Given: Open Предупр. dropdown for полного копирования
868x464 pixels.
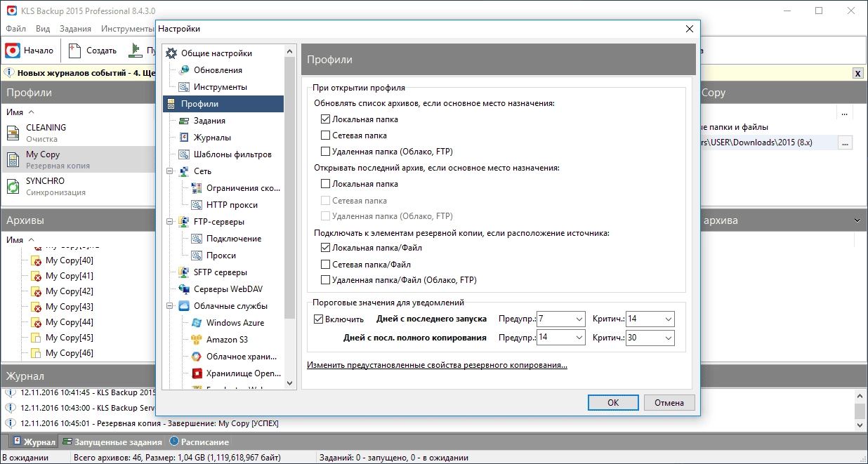Looking at the screenshot, I should click(x=579, y=338).
